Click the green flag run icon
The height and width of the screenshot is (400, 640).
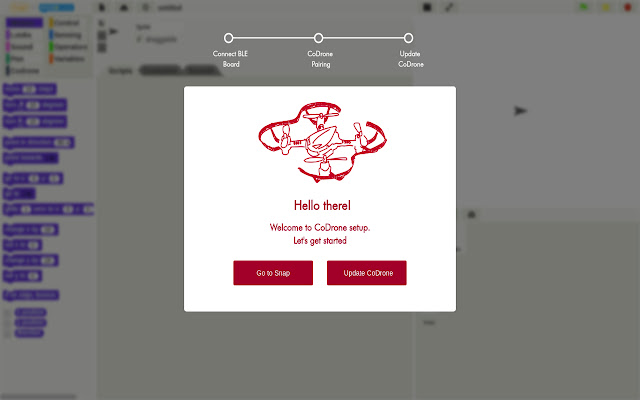point(584,7)
